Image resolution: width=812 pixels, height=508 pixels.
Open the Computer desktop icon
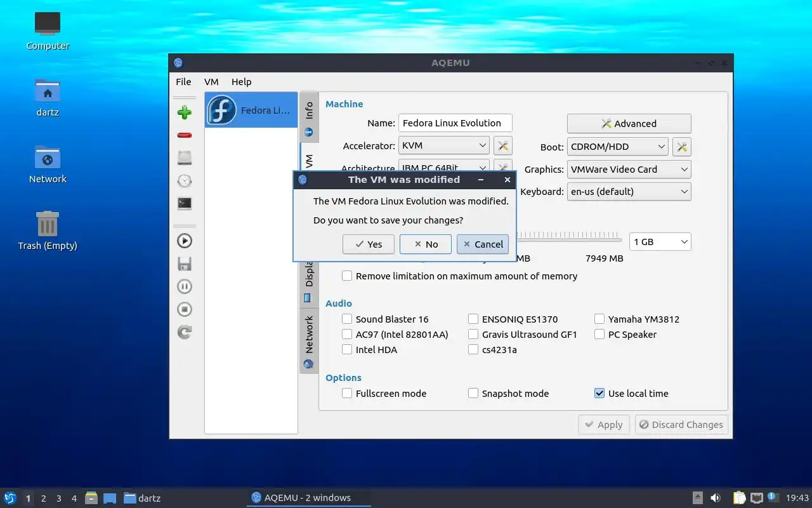click(x=48, y=30)
